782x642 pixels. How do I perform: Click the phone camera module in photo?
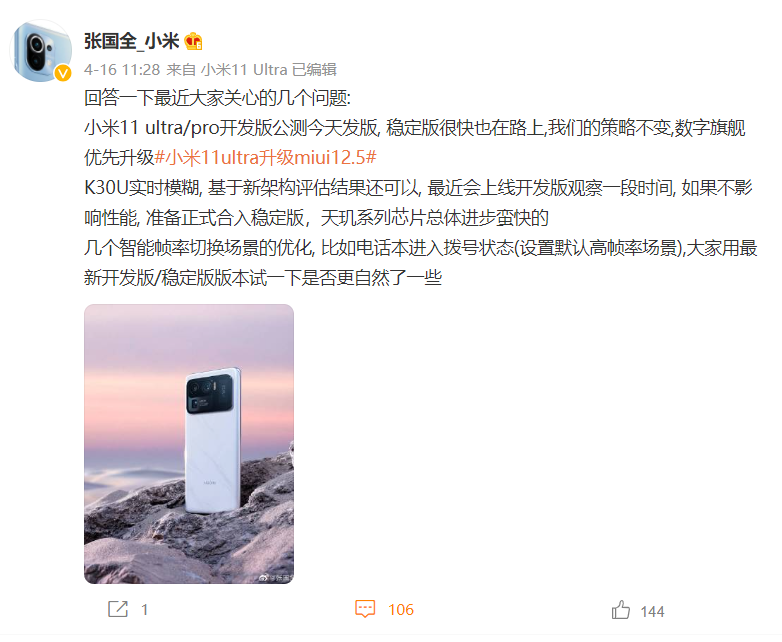pos(209,393)
